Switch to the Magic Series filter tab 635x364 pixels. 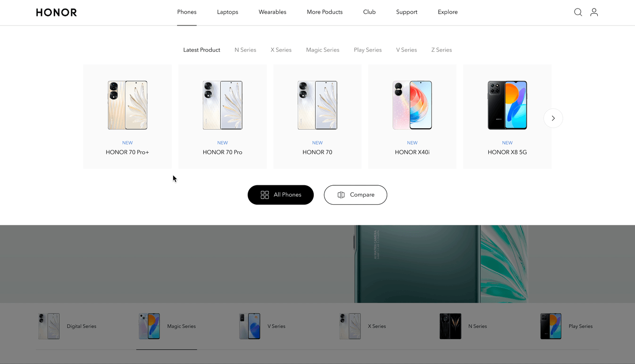pos(323,50)
